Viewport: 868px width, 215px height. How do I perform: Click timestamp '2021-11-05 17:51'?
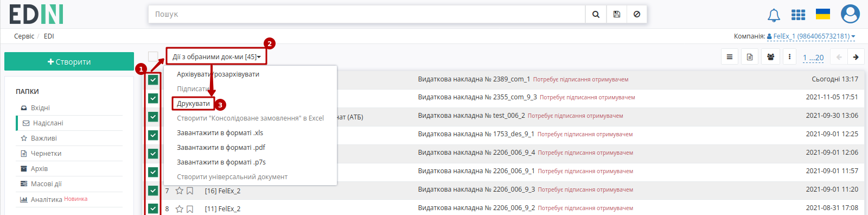coord(832,97)
